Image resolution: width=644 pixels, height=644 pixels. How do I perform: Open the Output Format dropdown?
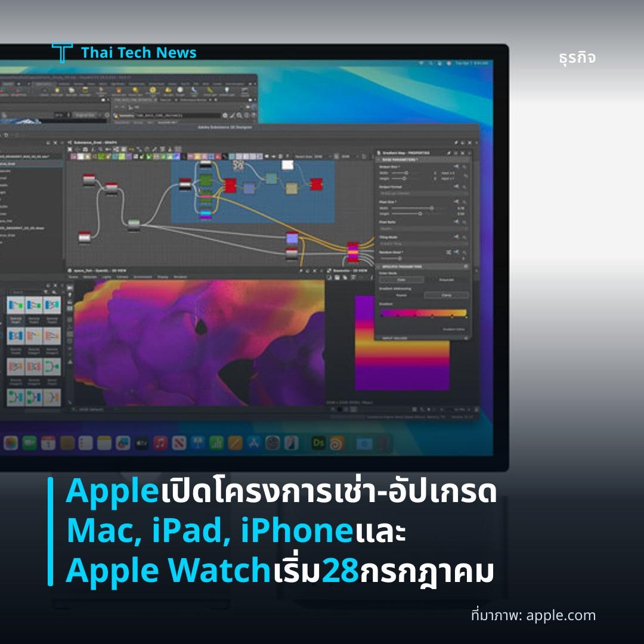click(x=423, y=193)
